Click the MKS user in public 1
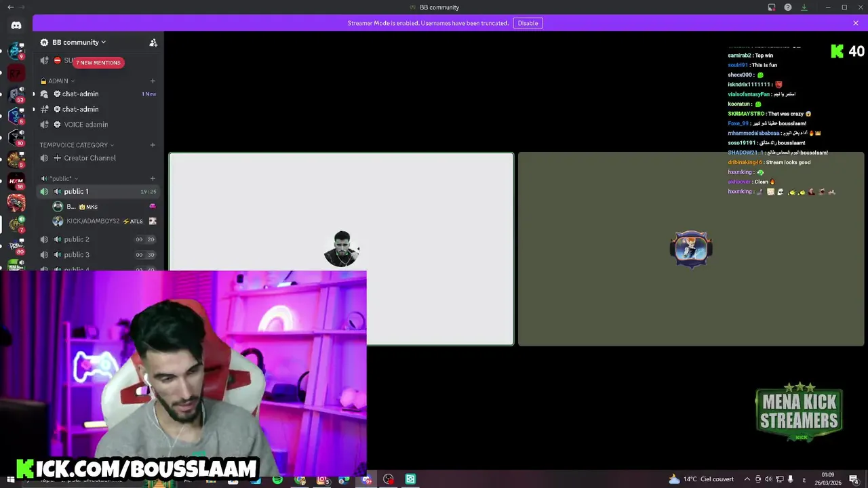868x488 pixels. tap(105, 207)
